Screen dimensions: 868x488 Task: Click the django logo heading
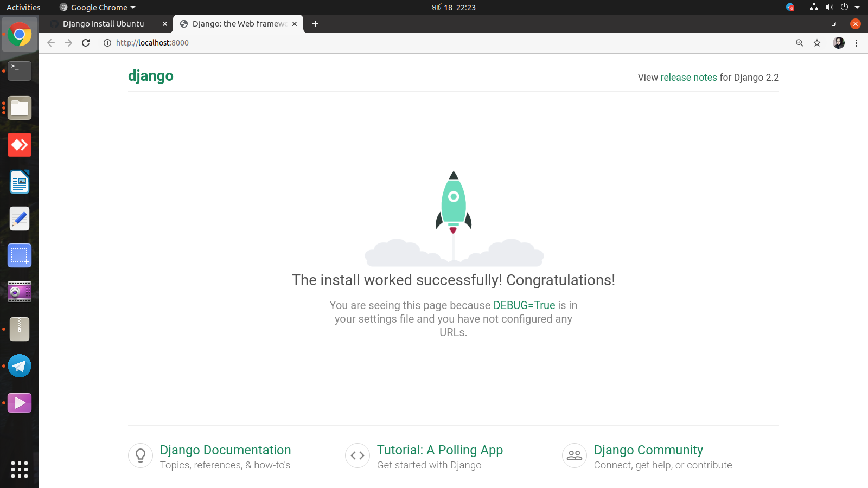pyautogui.click(x=151, y=76)
